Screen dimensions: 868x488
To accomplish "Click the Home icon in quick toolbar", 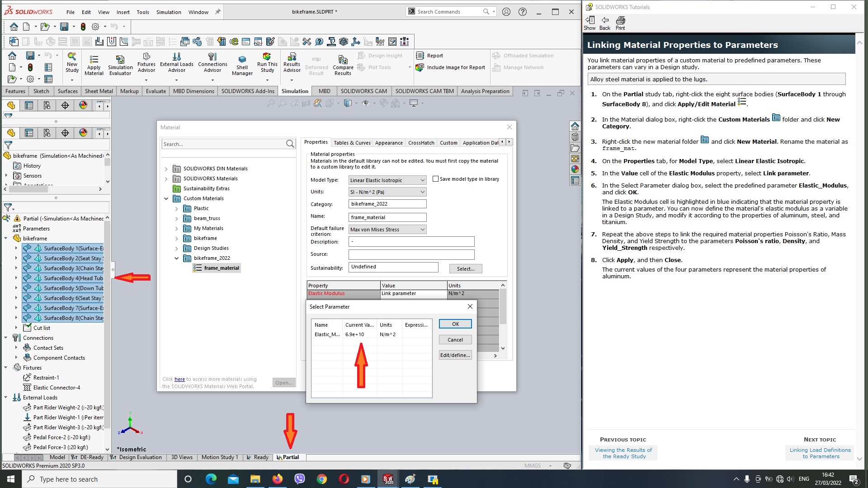I will click(14, 27).
